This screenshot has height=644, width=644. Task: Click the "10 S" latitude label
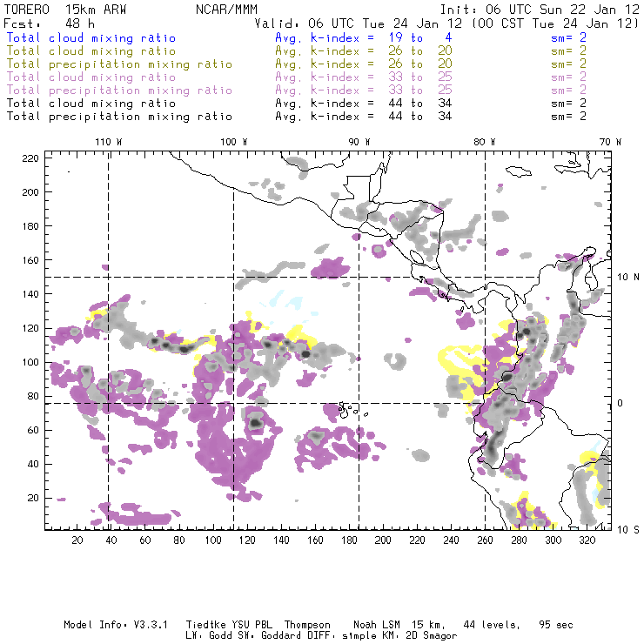tap(628, 530)
